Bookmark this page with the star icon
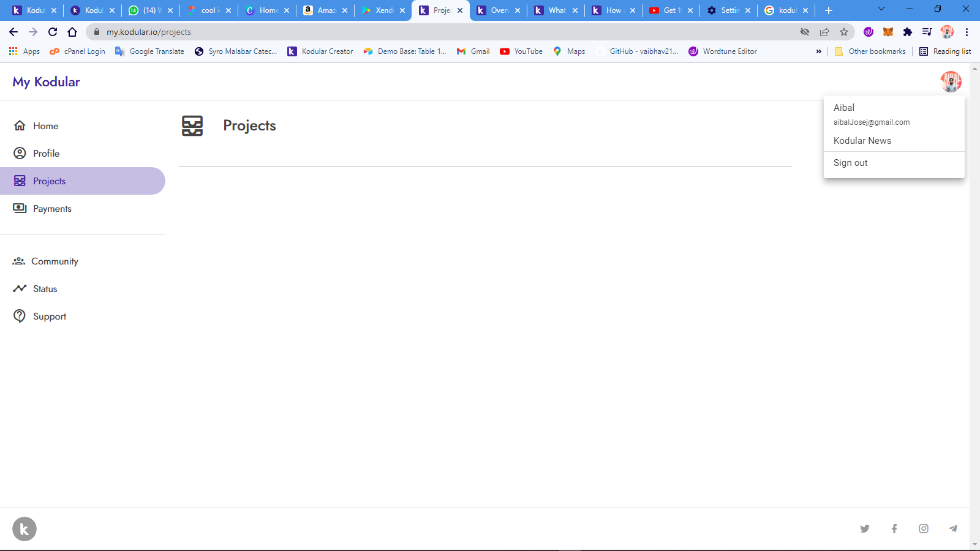 tap(844, 32)
